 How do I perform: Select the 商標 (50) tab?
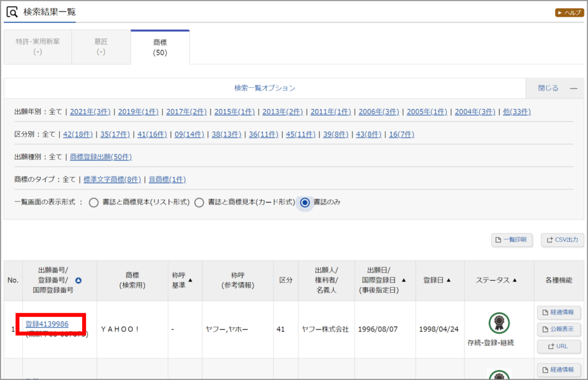click(160, 47)
